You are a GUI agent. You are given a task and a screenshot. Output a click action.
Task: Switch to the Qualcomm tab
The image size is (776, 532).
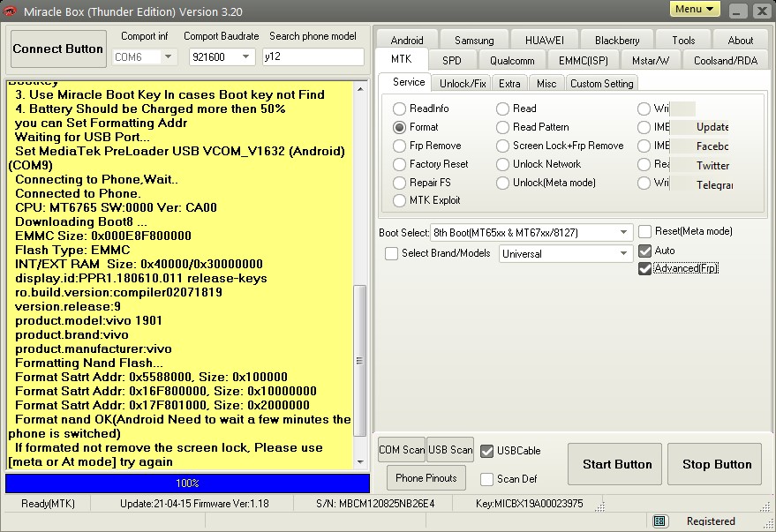point(512,60)
